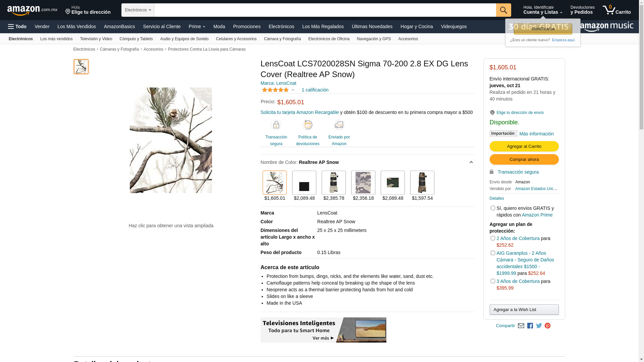The image size is (644, 362).
Task: Go to Celulares y Accesorios category
Action: point(236,39)
